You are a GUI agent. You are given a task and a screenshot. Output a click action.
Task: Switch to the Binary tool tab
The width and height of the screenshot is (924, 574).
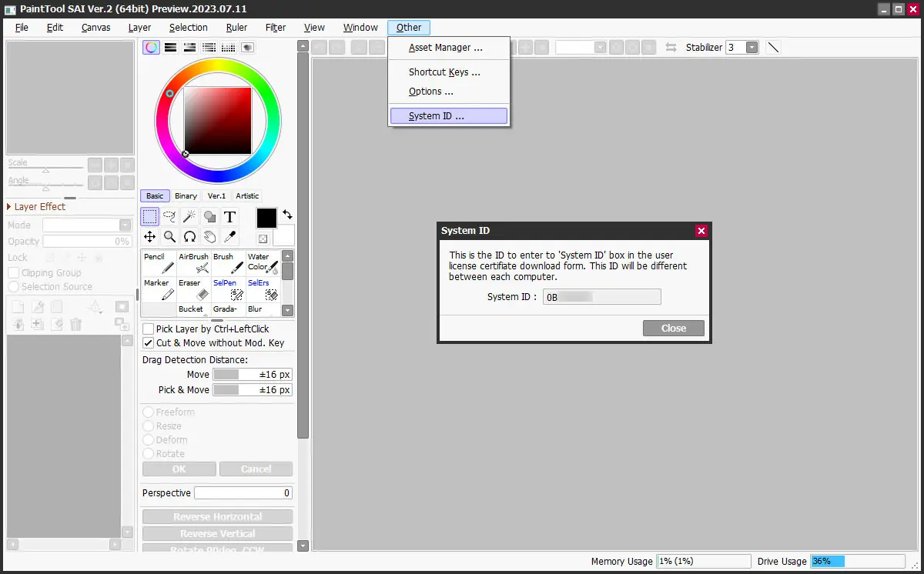186,196
